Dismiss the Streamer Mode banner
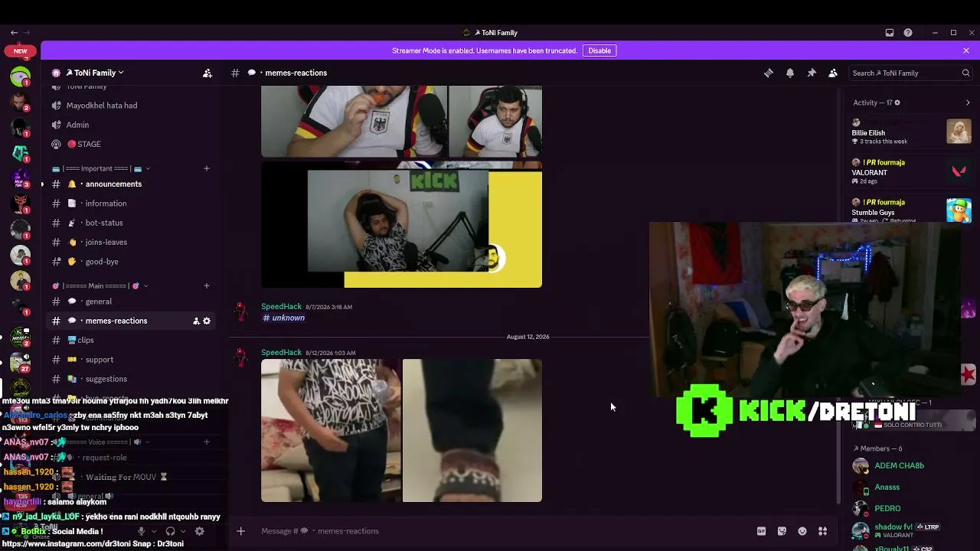Viewport: 980px width, 551px height. point(966,51)
